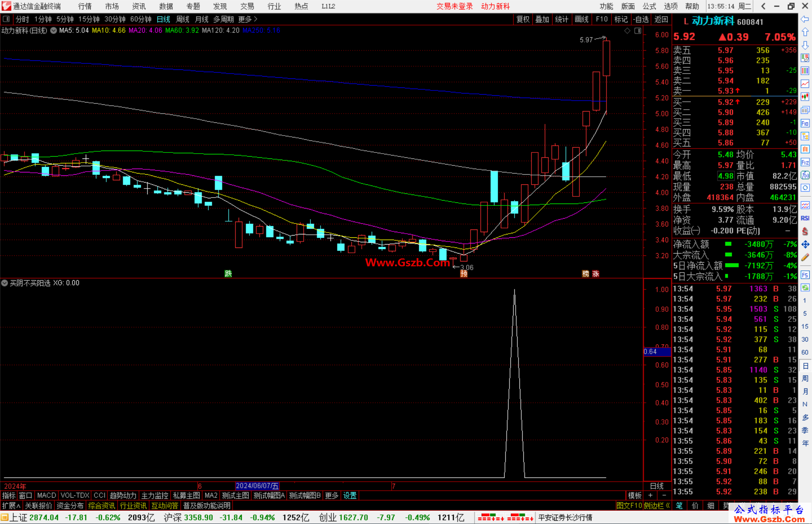Open the F10 company info sidebar icon

805,123
